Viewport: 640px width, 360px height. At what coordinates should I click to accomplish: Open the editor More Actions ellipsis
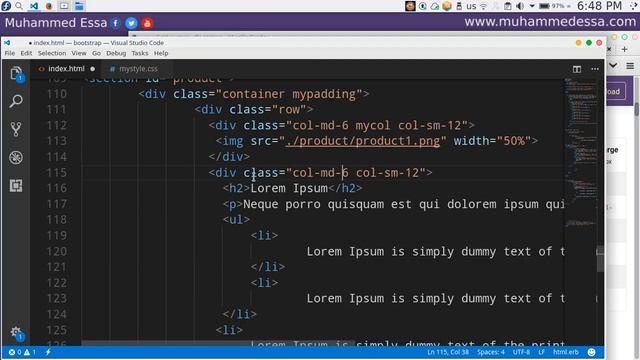click(x=595, y=69)
